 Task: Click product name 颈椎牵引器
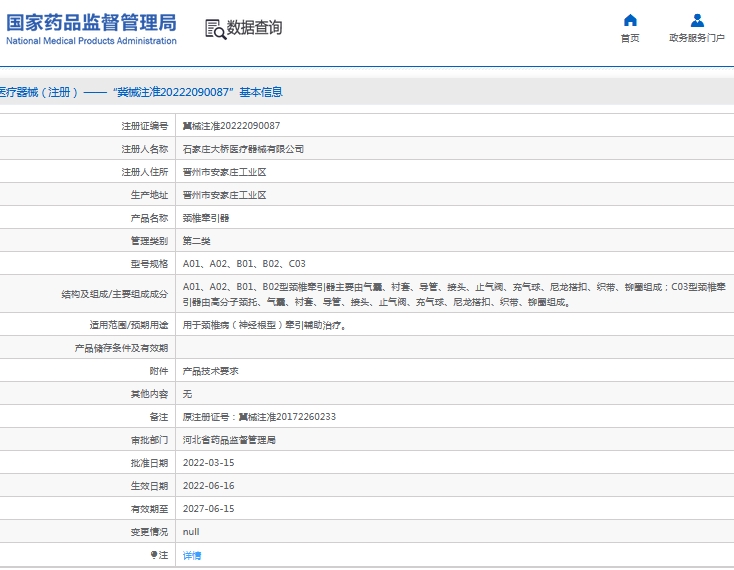[x=206, y=218]
